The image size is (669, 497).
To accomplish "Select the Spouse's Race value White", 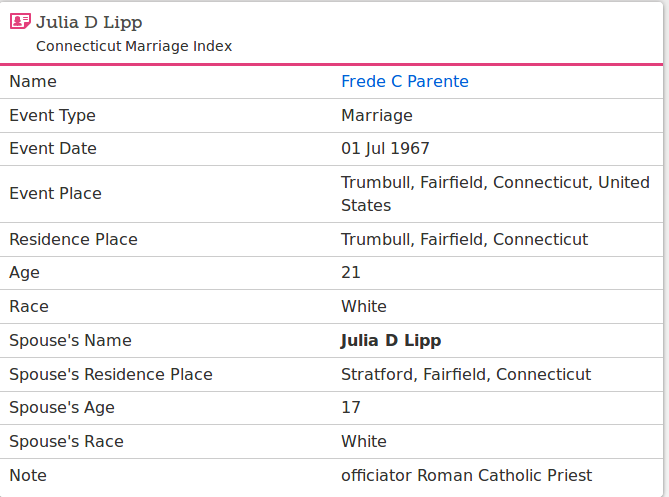I will click(364, 441).
